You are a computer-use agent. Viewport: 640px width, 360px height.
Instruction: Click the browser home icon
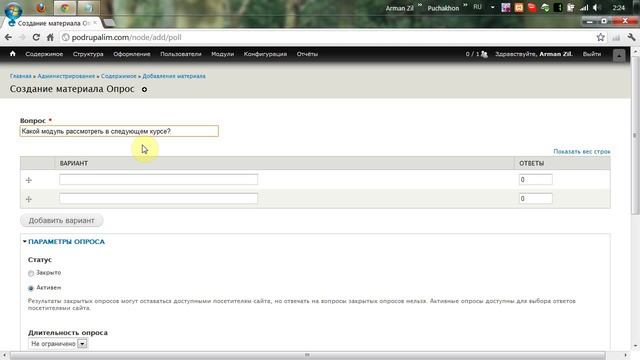pos(50,37)
